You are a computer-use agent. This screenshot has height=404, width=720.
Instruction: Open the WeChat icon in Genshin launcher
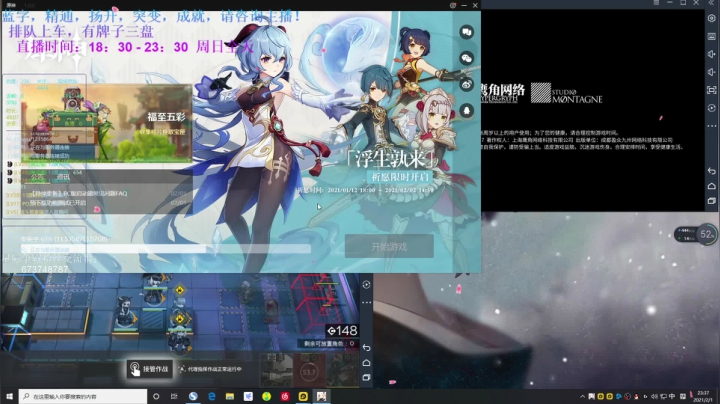coord(467,58)
